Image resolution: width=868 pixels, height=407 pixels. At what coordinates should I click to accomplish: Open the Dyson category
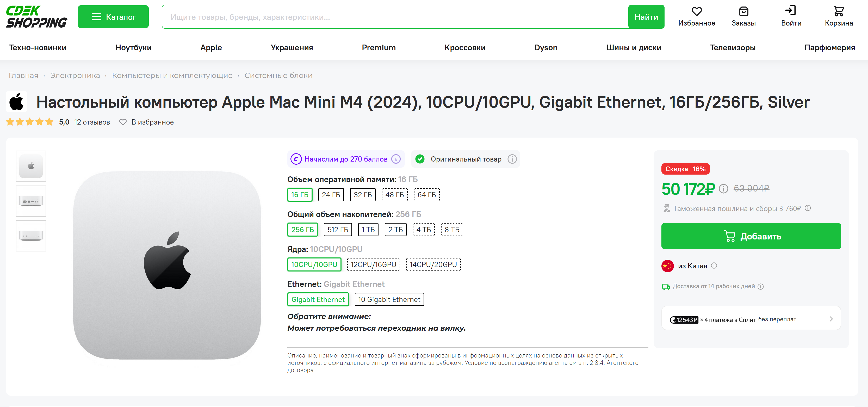(546, 47)
